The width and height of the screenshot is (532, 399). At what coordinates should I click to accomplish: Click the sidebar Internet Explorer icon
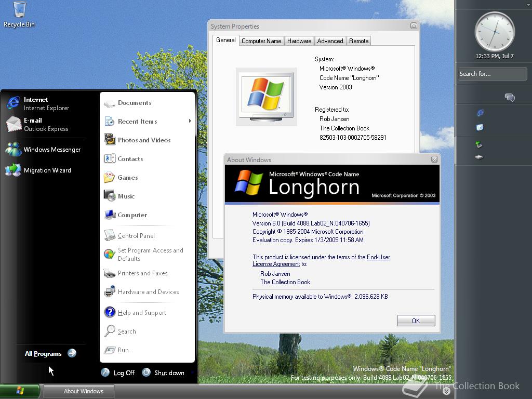point(480,113)
